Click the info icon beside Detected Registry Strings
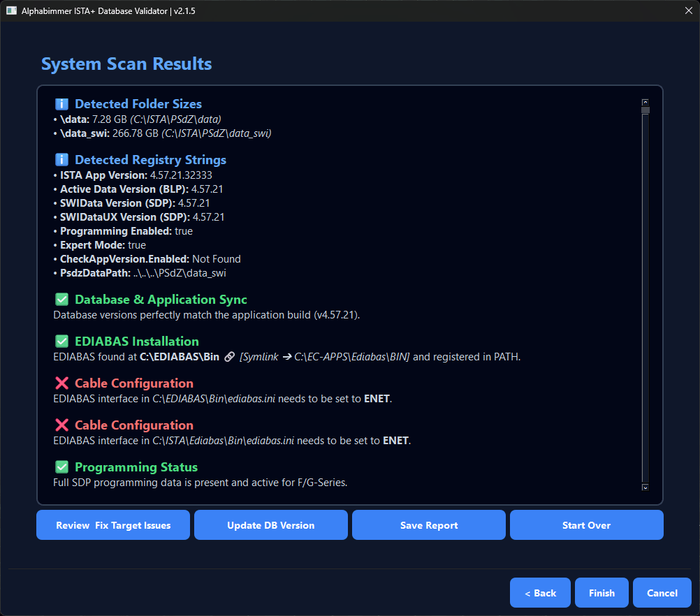 (61, 160)
